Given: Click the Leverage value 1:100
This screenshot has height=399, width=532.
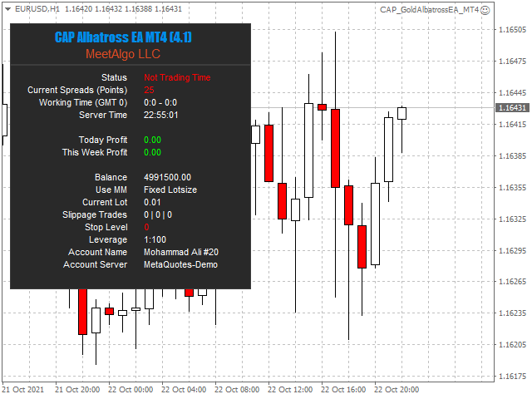Looking at the screenshot, I should 155,239.
